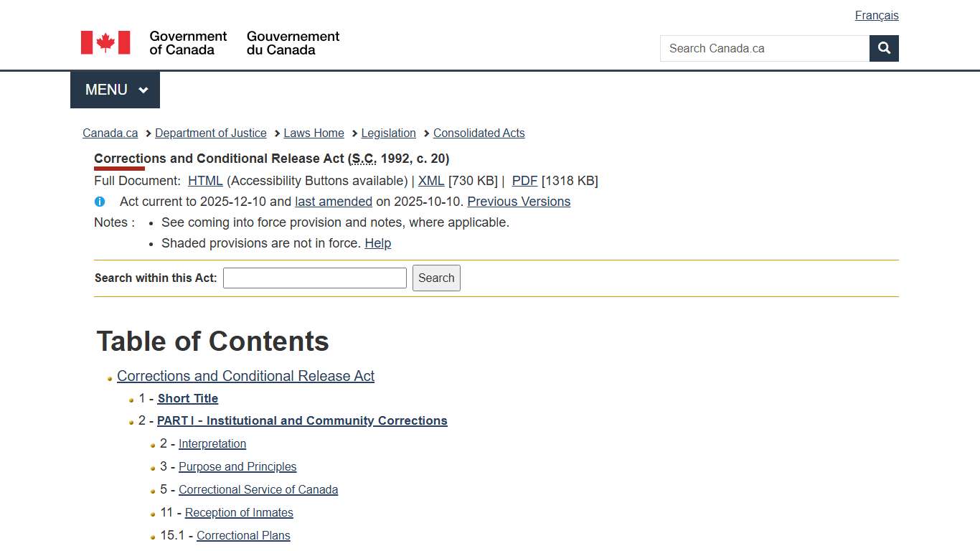Go to Laws Home via breadcrumb
The width and height of the screenshot is (980, 551).
point(314,133)
